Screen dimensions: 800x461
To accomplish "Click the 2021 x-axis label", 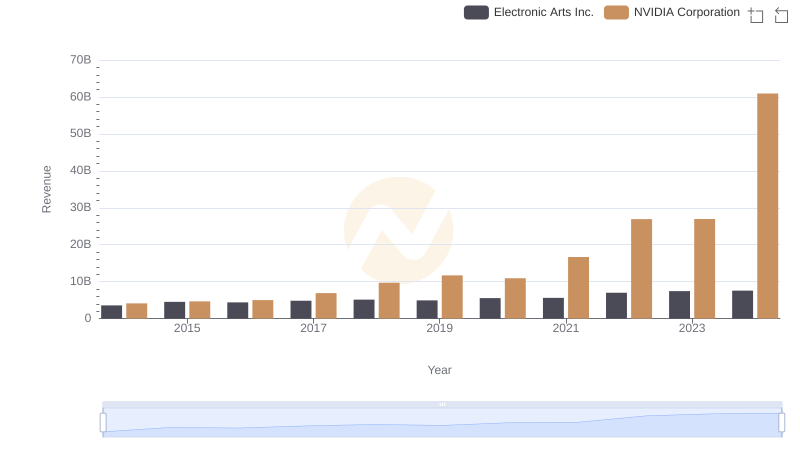I will tap(565, 328).
